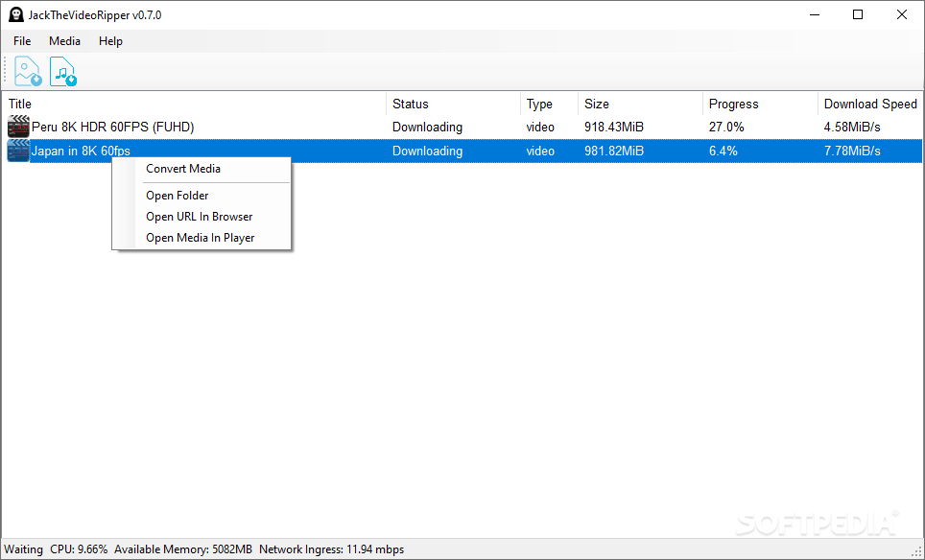Screen dimensions: 925x560
Task: Sort by the Download Speed column header
Action: pos(870,104)
